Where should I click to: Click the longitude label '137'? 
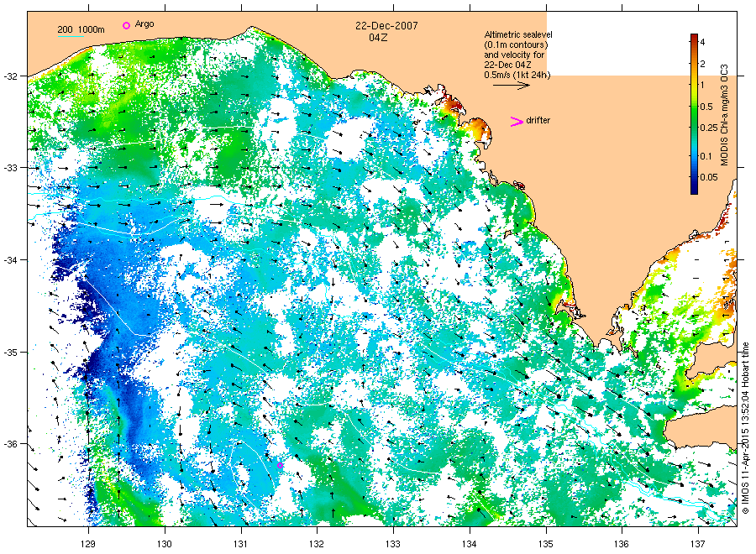[x=698, y=545]
